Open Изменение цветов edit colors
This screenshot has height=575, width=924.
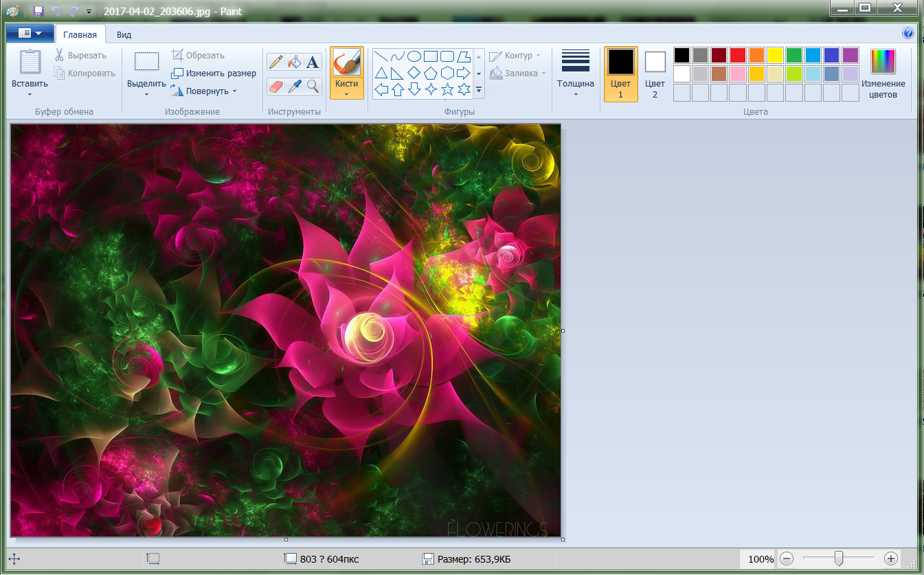[883, 74]
